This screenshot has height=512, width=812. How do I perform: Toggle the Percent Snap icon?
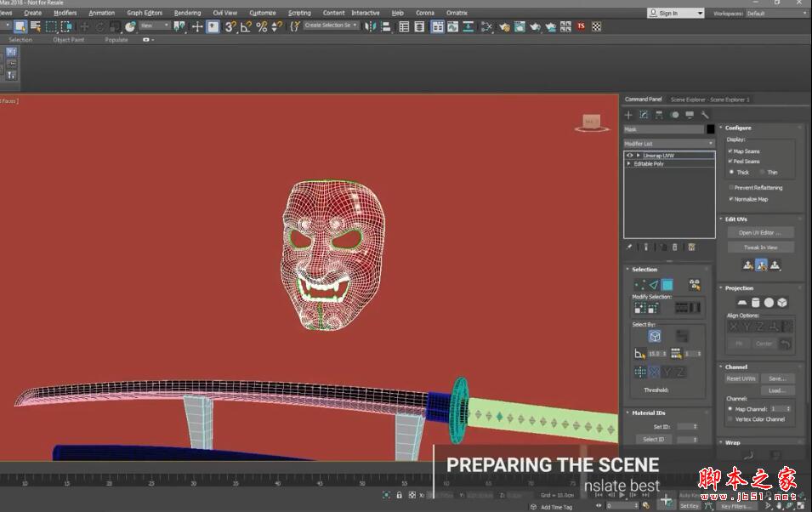pos(262,26)
